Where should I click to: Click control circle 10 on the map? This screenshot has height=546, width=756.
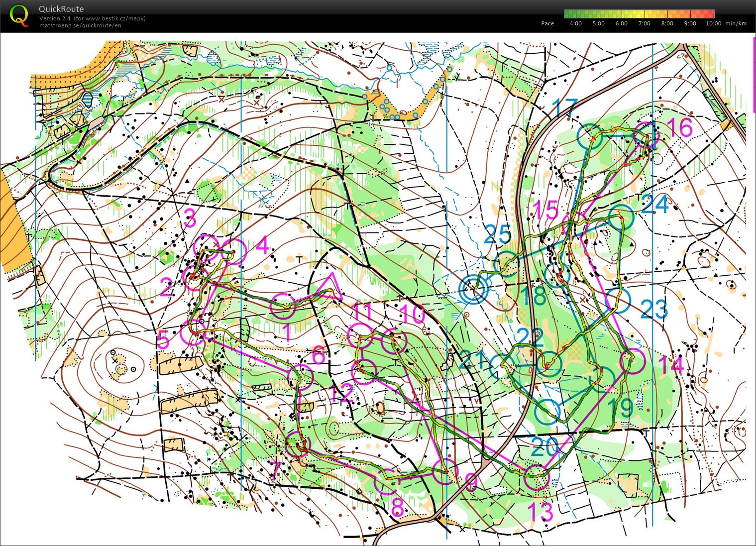click(x=394, y=341)
